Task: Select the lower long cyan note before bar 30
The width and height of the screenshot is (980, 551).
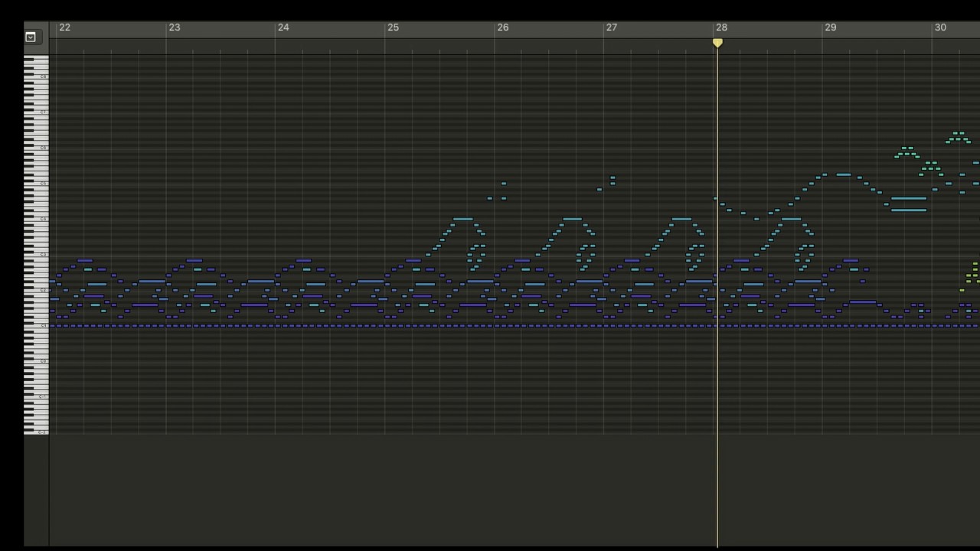Action: (908, 210)
